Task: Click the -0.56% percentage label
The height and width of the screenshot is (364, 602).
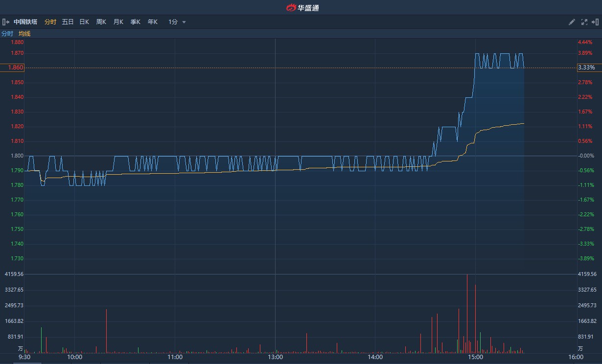Action: click(x=586, y=170)
